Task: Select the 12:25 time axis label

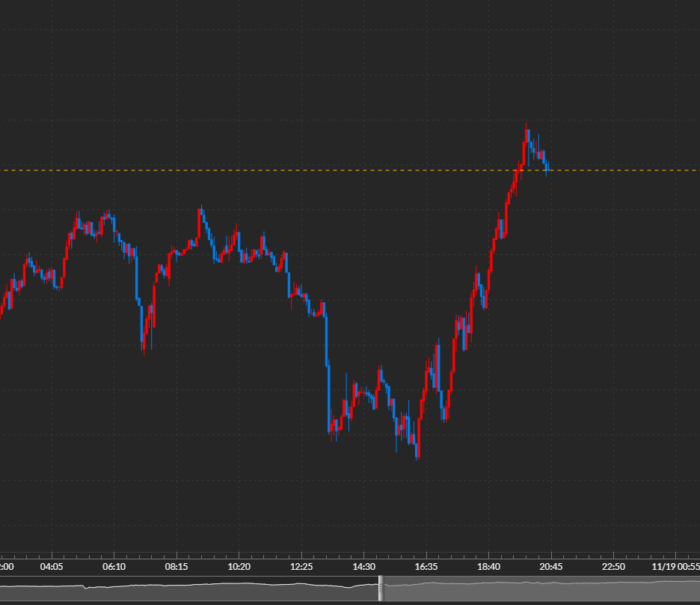Action: point(301,567)
